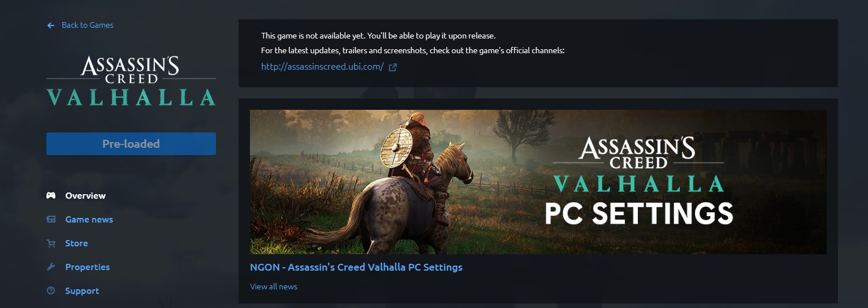
Task: Go Back to Games
Action: pos(87,25)
